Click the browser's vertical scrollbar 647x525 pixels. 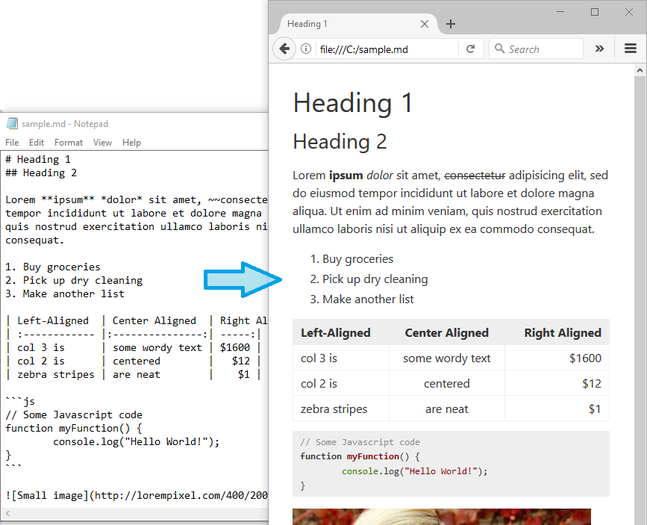[x=639, y=300]
